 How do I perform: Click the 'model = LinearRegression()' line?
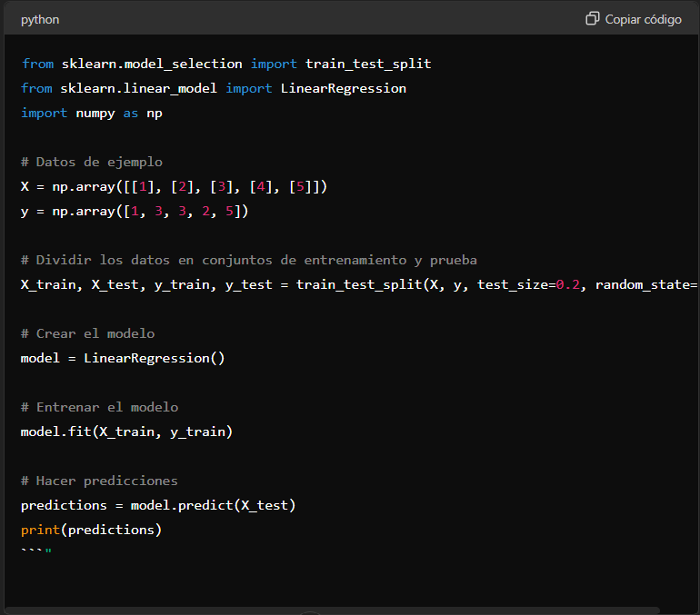(123, 358)
